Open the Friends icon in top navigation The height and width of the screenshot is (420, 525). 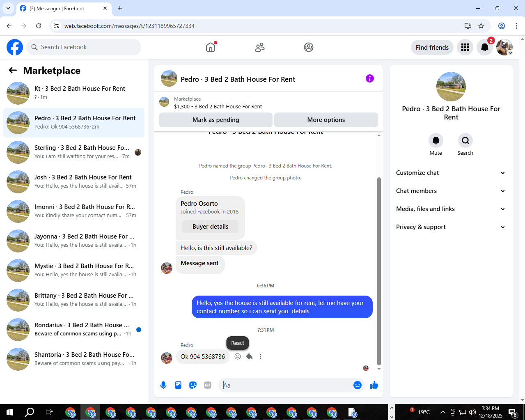click(x=260, y=47)
